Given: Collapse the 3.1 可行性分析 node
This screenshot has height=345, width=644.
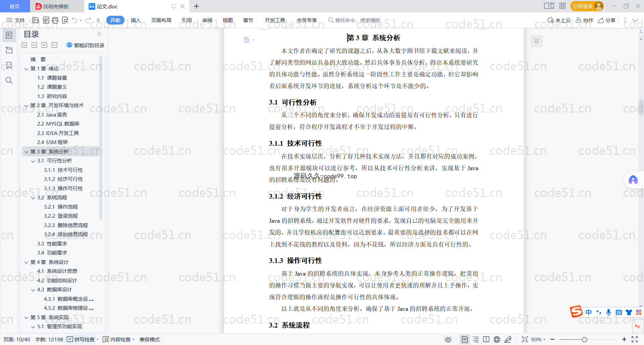Looking at the screenshot, I should tap(33, 161).
